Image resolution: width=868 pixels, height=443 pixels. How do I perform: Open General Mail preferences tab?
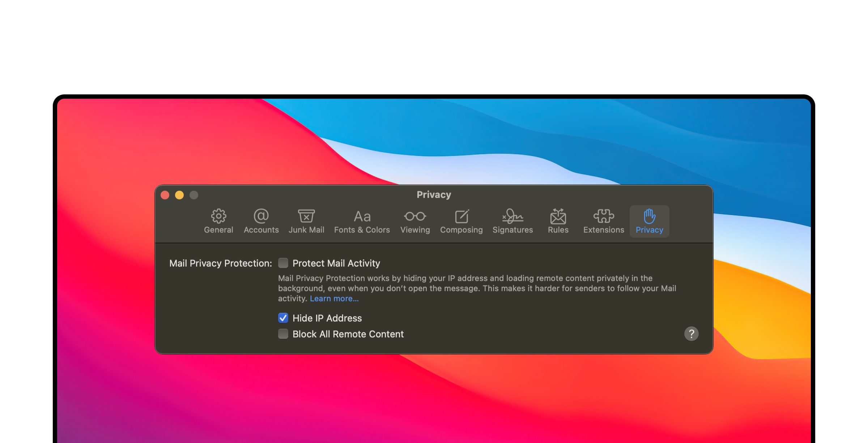[219, 220]
